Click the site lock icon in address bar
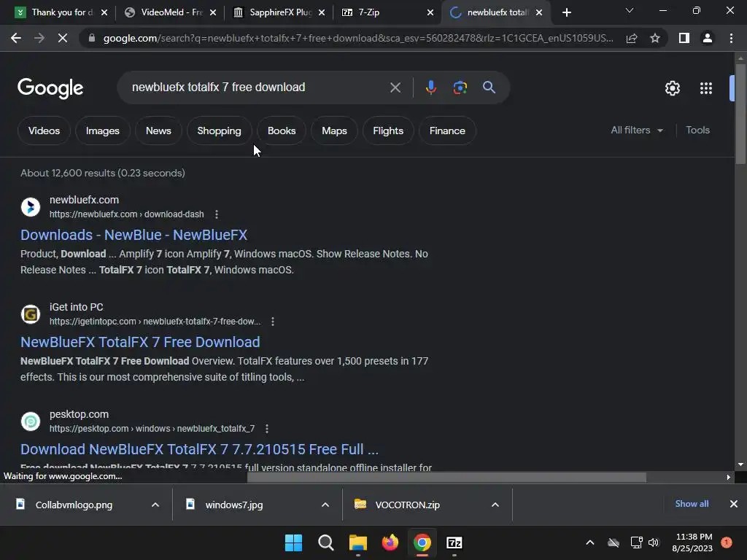This screenshot has height=560, width=747. [x=92, y=38]
